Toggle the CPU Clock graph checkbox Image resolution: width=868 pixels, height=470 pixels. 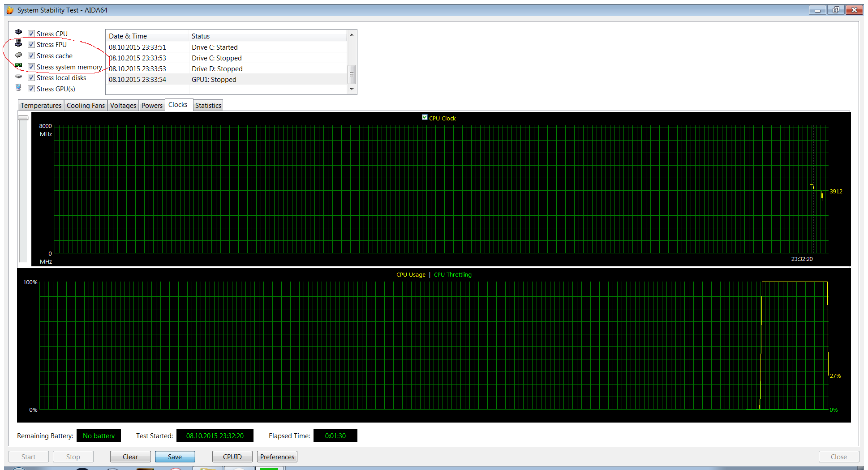(x=425, y=117)
